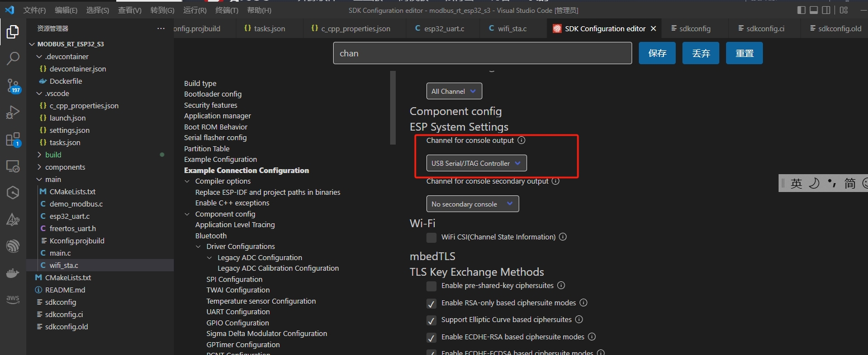
Task: Open the Extensions view
Action: pyautogui.click(x=12, y=140)
